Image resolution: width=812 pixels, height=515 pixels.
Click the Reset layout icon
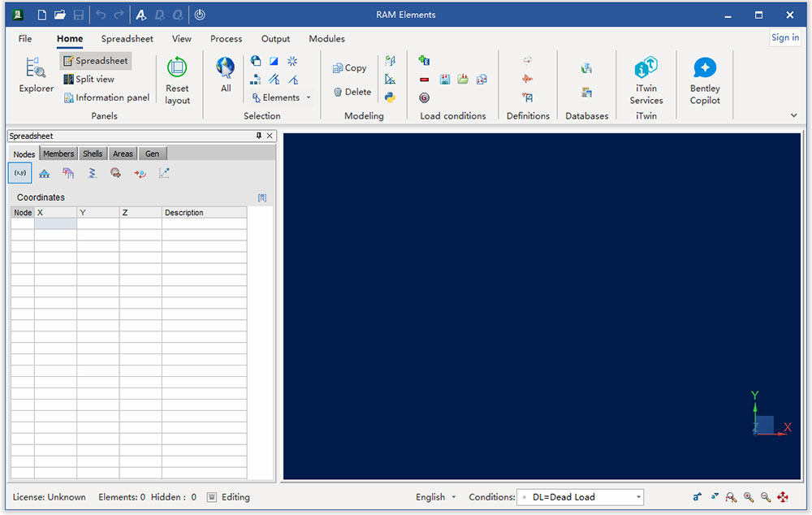coord(177,67)
